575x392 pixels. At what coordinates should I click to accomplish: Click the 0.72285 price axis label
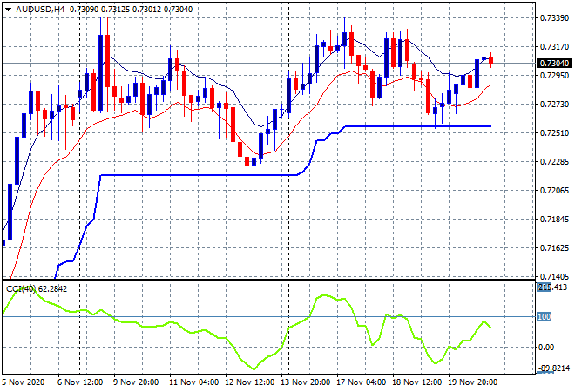554,162
